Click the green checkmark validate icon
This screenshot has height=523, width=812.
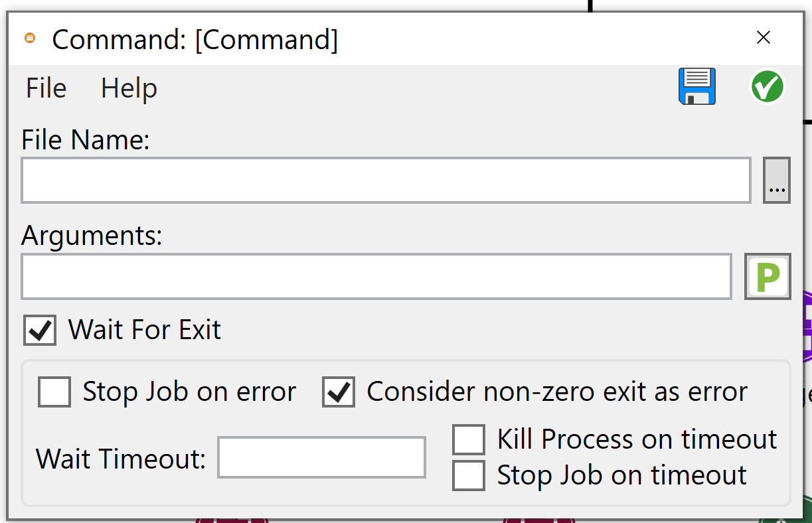767,87
